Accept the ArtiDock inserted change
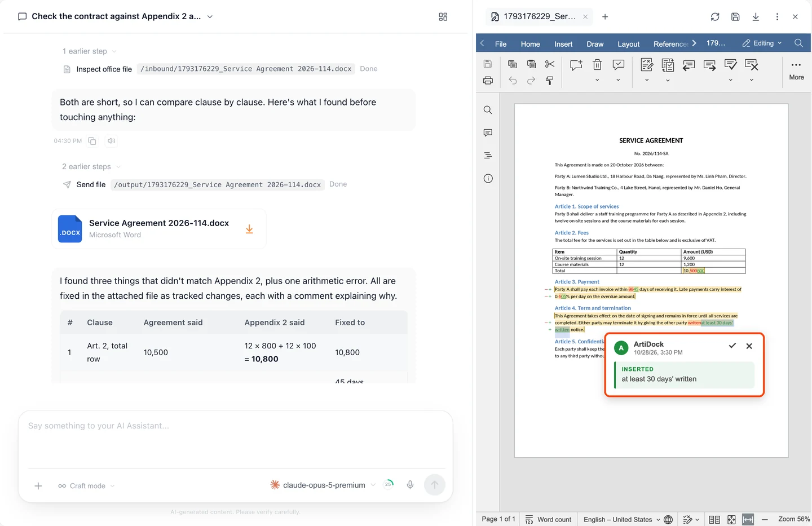The width and height of the screenshot is (812, 526). (x=732, y=346)
